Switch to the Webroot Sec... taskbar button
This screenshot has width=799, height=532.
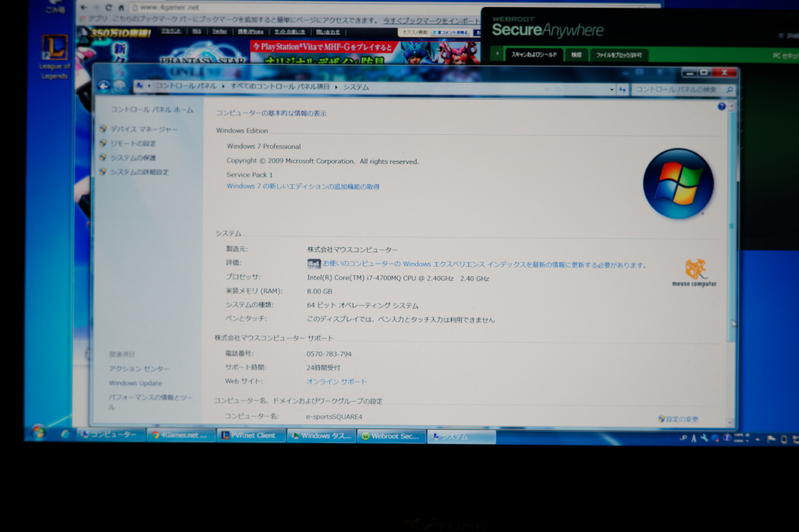click(392, 436)
